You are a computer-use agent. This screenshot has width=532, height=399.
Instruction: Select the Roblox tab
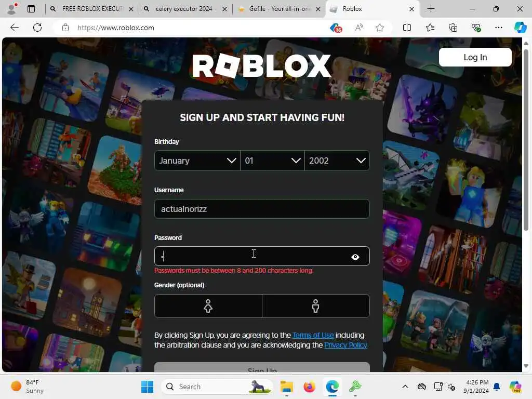pos(372,9)
